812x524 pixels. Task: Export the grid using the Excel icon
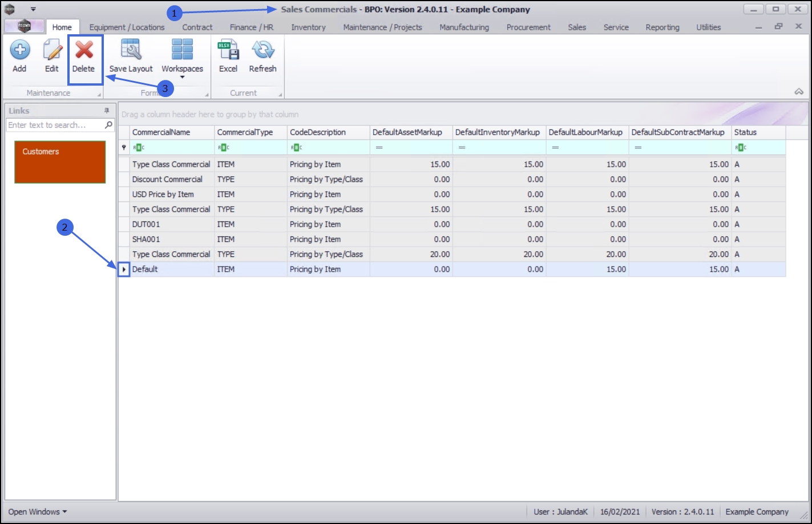pos(228,51)
